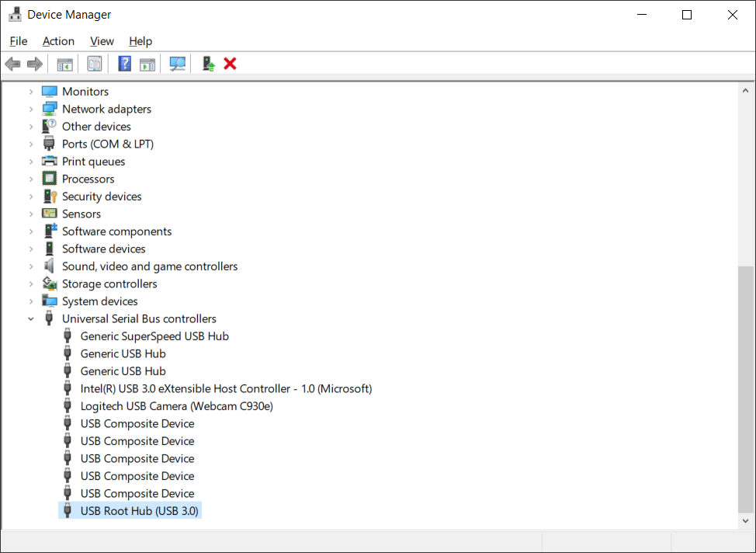Expand the Network adapters category
Viewport: 756px width, 553px height.
tap(31, 109)
